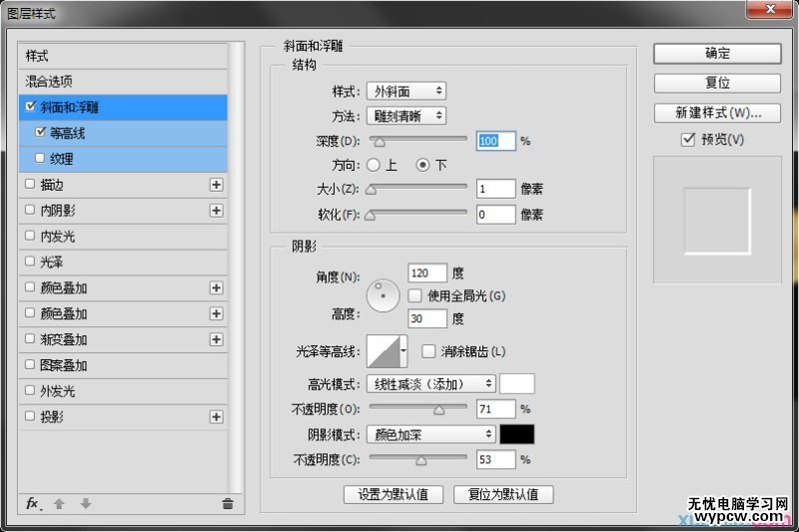The image size is (799, 532).
Task: Open the 样式 dropdown showing 外斜面
Action: (x=406, y=91)
